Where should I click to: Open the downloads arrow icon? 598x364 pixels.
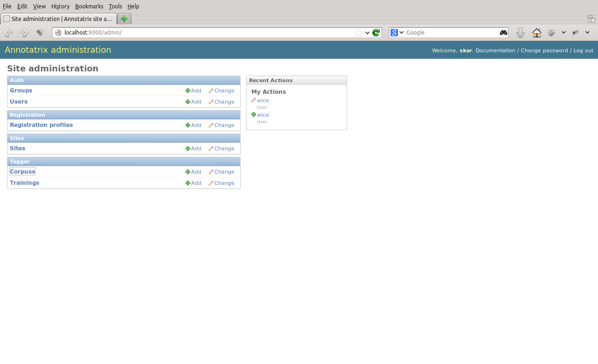coord(520,33)
